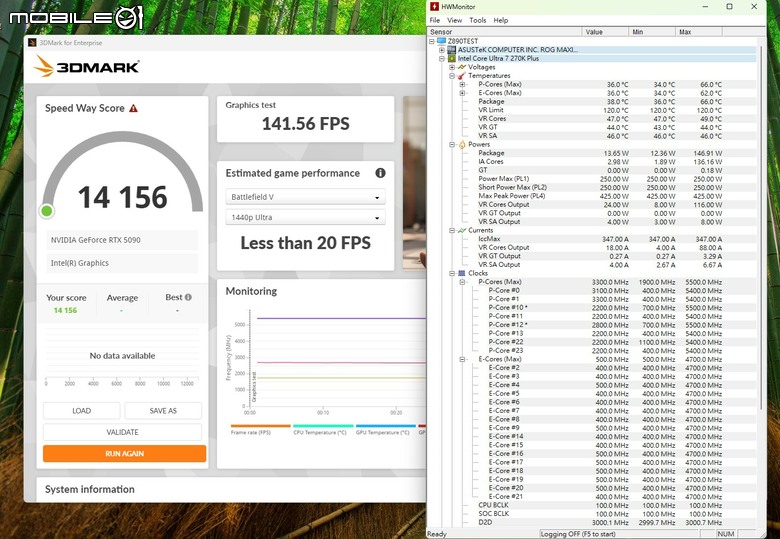Click the 3DMark logo in the header

point(87,66)
